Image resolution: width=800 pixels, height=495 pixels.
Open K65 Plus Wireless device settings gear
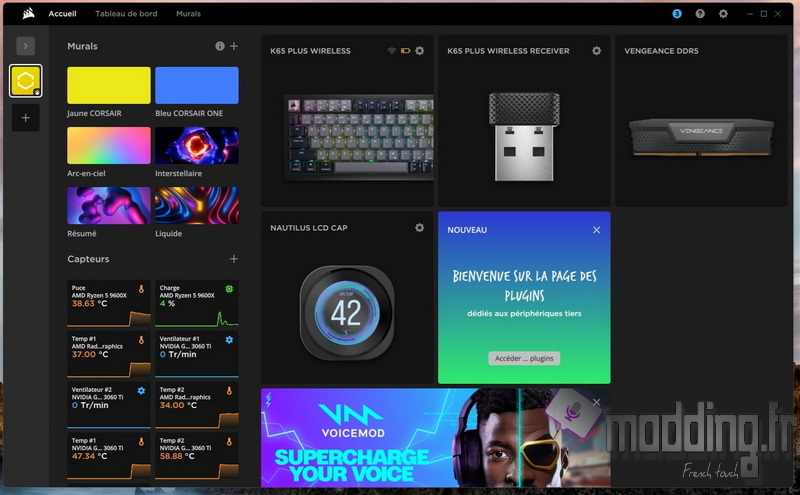[420, 51]
